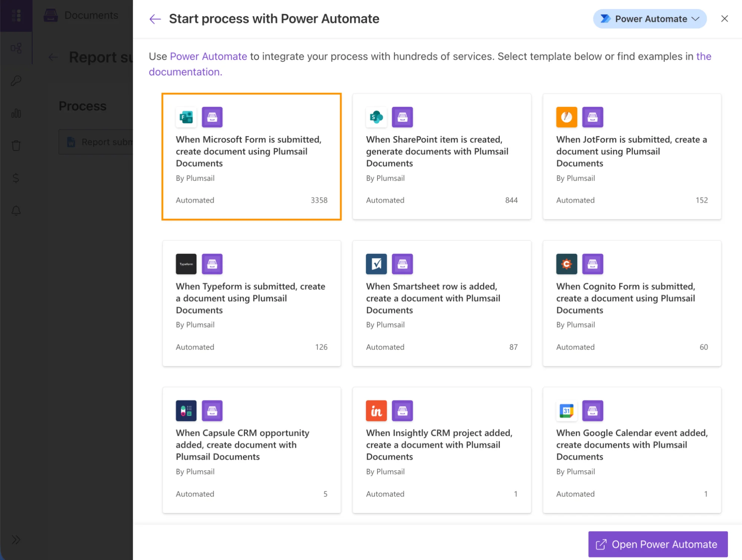Click the Capsule CRM icon
This screenshot has width=742, height=560.
click(x=186, y=411)
